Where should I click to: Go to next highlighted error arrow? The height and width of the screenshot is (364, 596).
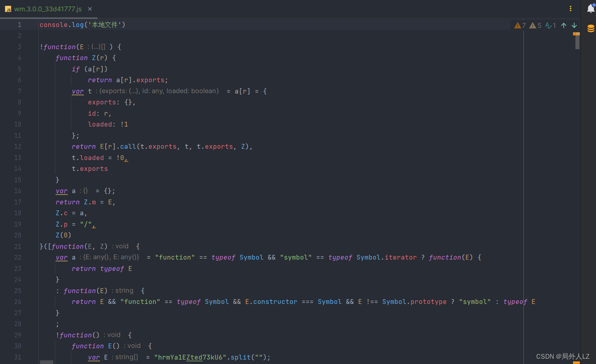click(x=574, y=25)
